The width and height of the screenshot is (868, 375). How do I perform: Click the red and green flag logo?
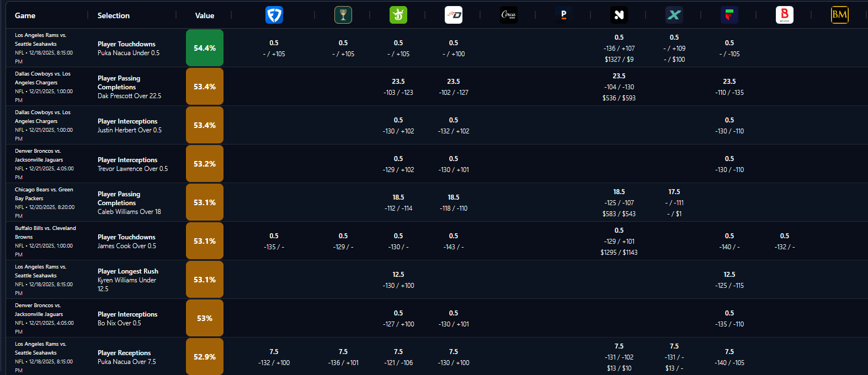coord(729,15)
